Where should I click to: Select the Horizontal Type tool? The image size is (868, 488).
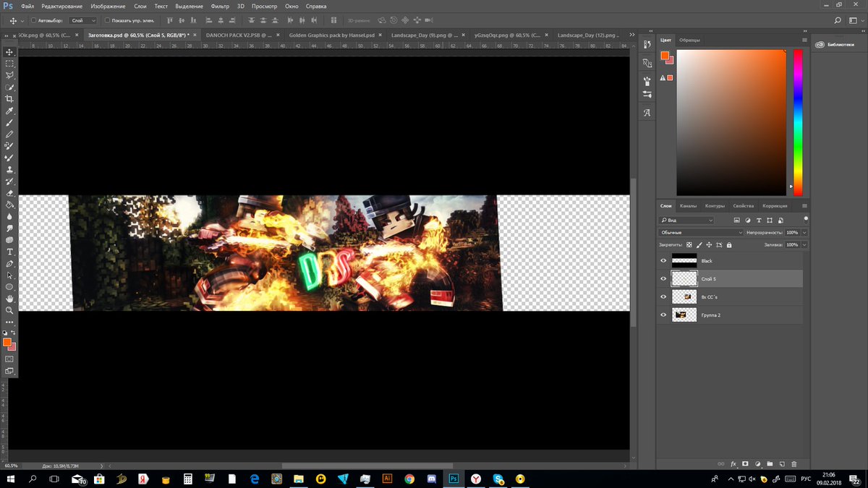click(9, 252)
